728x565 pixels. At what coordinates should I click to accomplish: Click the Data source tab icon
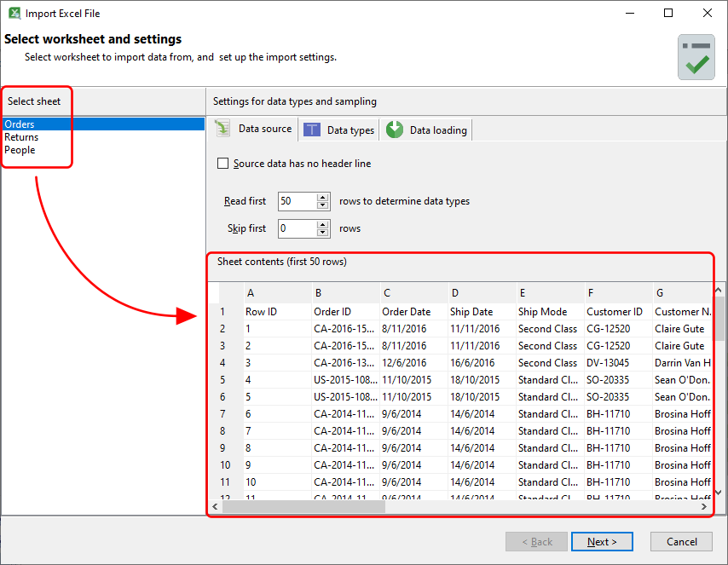[x=223, y=129]
